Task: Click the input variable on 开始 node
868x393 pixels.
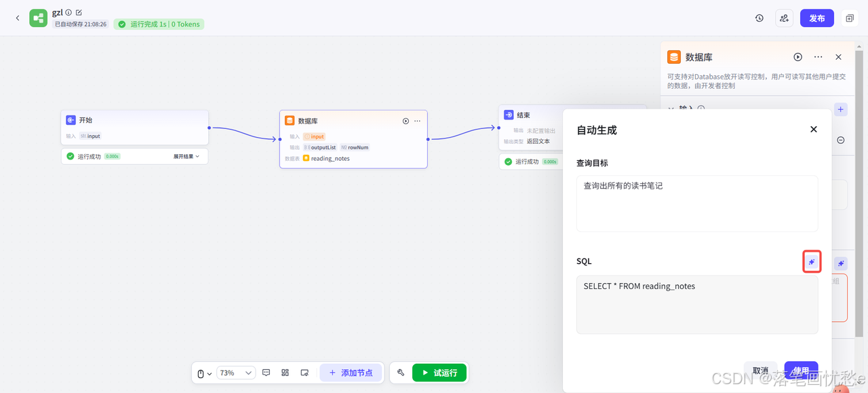Action: point(90,136)
